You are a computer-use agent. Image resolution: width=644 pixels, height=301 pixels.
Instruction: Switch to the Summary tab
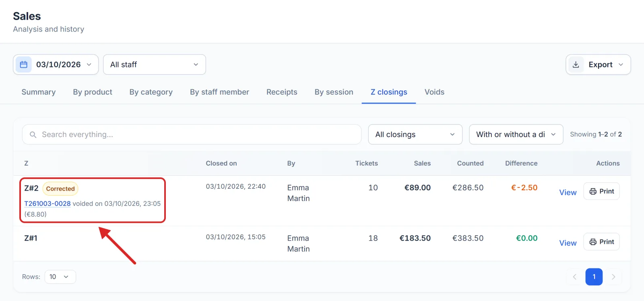tap(39, 92)
